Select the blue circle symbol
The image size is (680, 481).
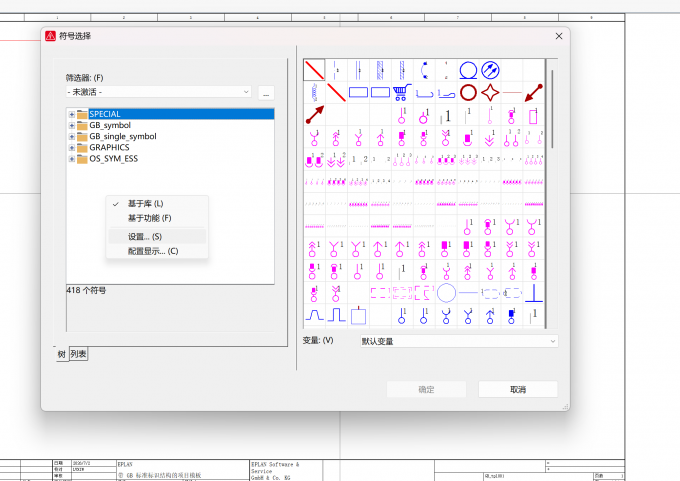(x=468, y=70)
